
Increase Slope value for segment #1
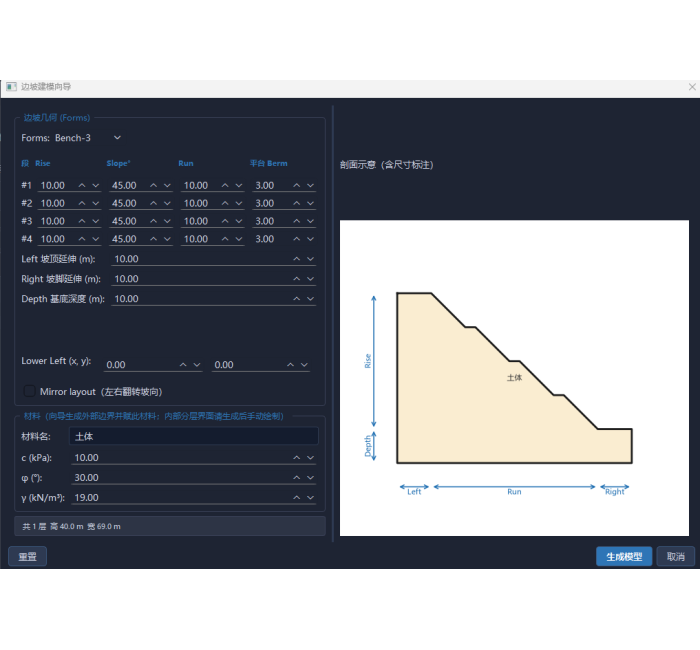(154, 185)
